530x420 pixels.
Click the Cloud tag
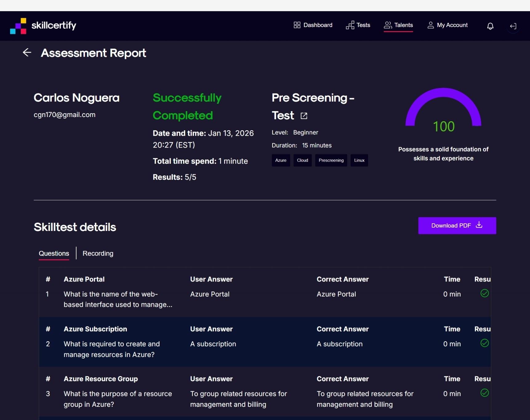(x=303, y=160)
